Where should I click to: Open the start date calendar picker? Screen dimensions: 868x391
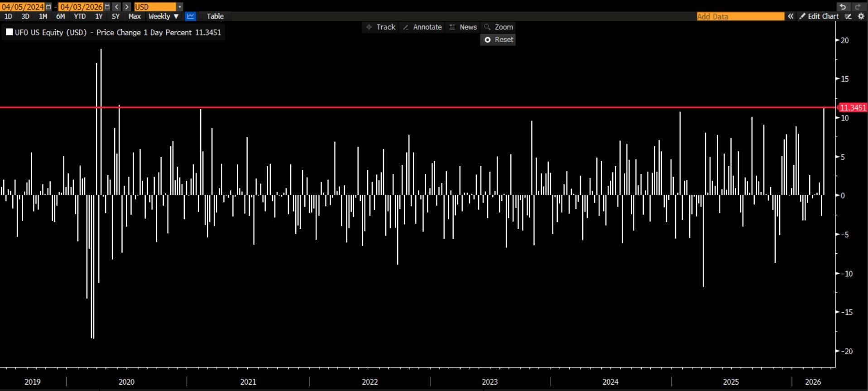coord(48,7)
